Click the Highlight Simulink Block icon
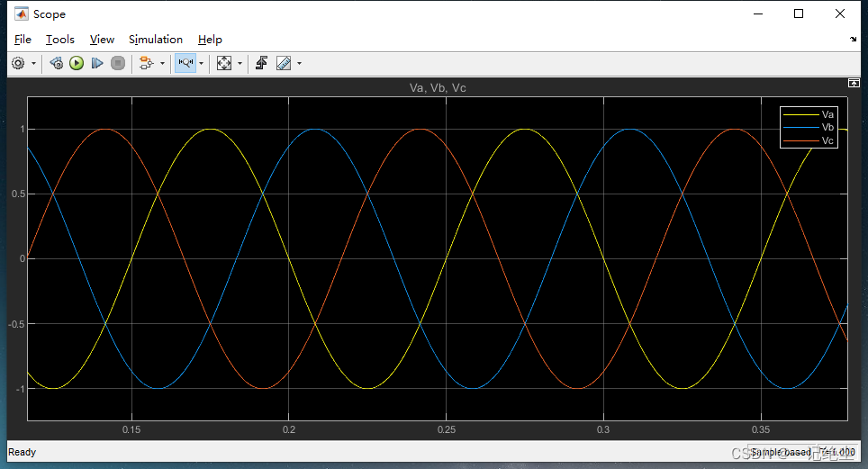This screenshot has width=868, height=469. (146, 63)
